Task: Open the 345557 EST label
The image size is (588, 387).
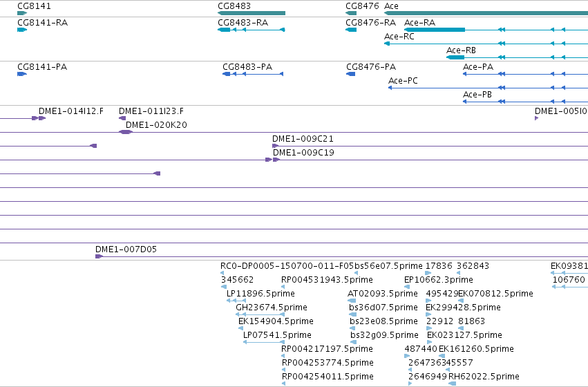Action: click(x=457, y=363)
